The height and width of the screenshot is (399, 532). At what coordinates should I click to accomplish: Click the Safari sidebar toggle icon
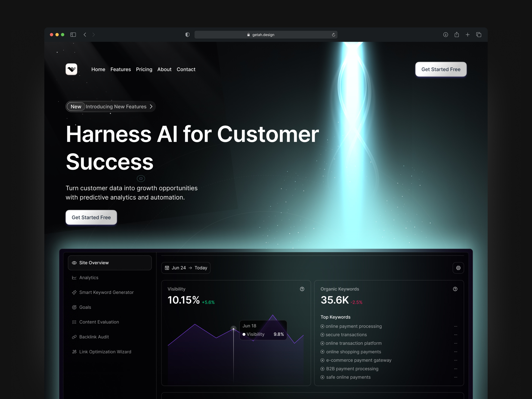(x=73, y=35)
